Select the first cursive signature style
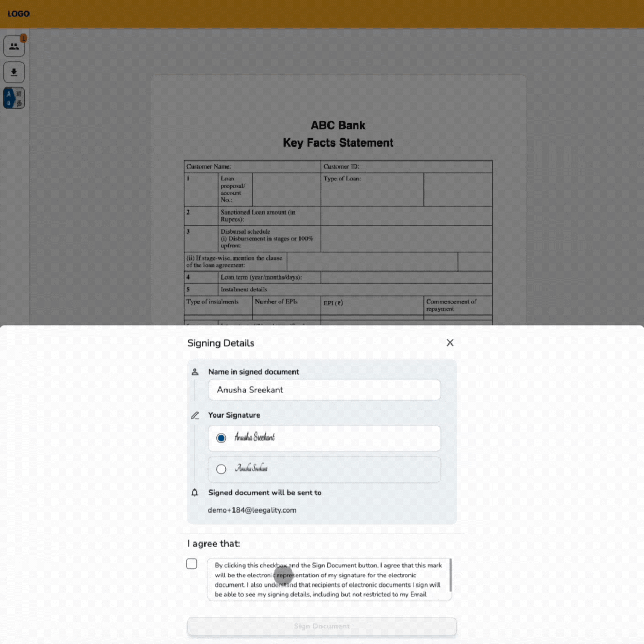644x644 pixels. coord(221,438)
